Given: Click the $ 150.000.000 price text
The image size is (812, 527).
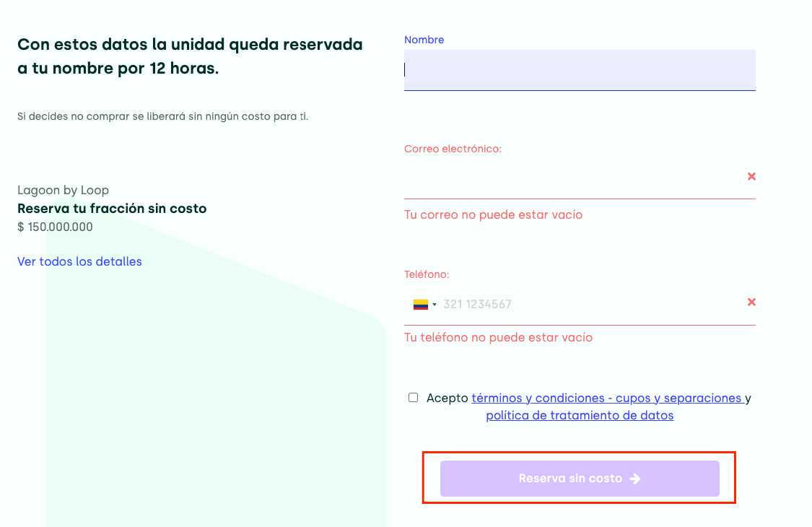Looking at the screenshot, I should (x=55, y=227).
